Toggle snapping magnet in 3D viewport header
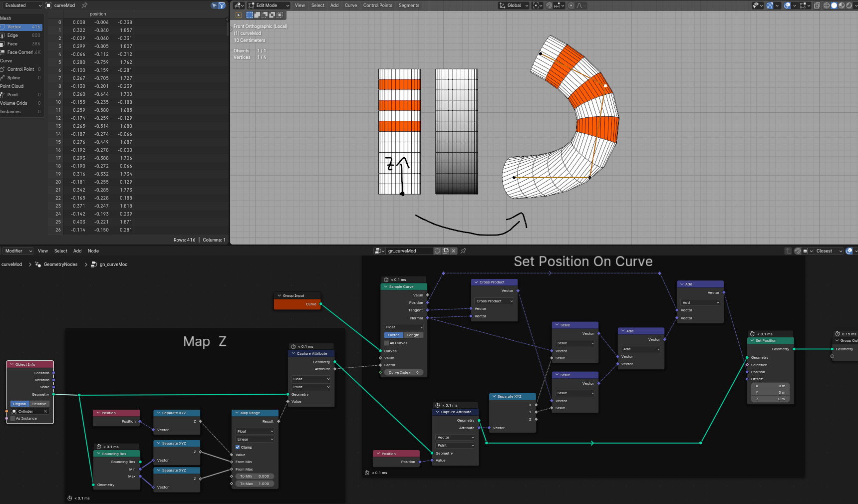Viewport: 858px width, 504px height. [x=549, y=5]
